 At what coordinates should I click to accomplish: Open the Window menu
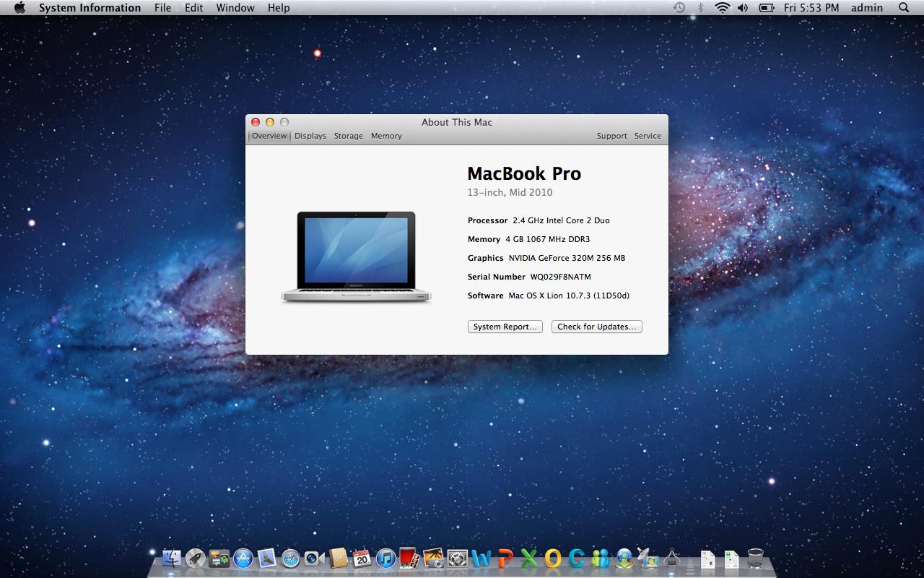235,8
